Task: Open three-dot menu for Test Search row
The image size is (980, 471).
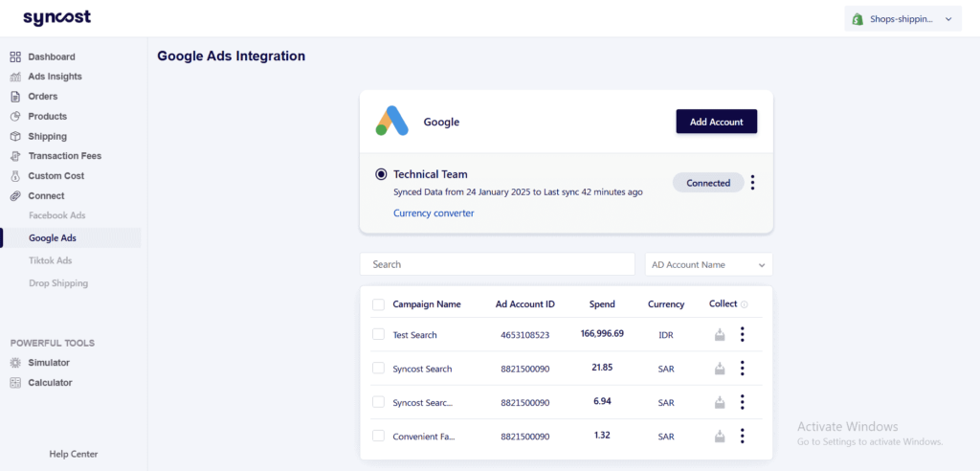Action: (x=742, y=335)
